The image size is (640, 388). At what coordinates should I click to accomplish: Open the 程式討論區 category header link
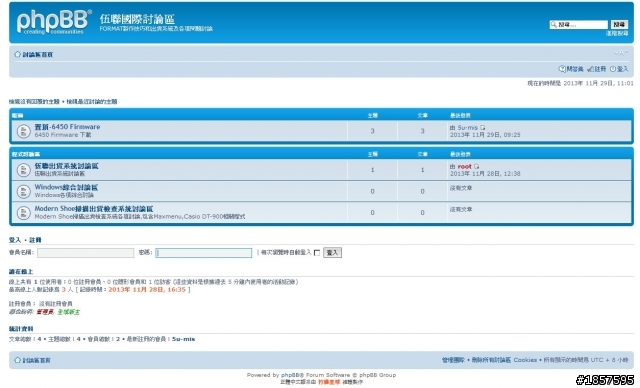click(x=26, y=154)
